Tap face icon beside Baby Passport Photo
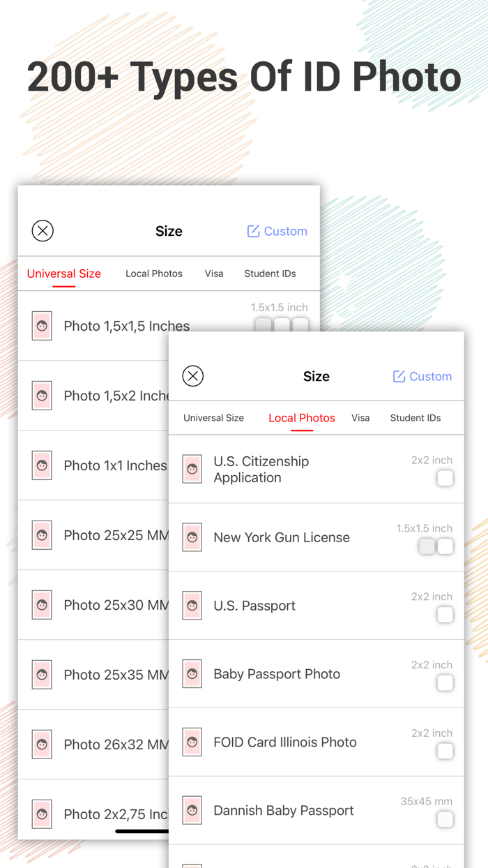 (x=192, y=674)
